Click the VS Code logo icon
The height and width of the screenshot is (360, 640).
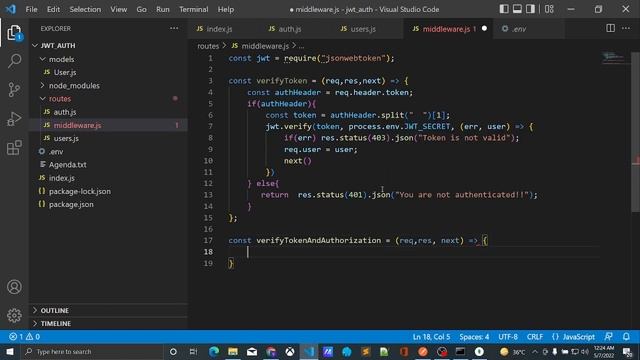pyautogui.click(x=11, y=9)
